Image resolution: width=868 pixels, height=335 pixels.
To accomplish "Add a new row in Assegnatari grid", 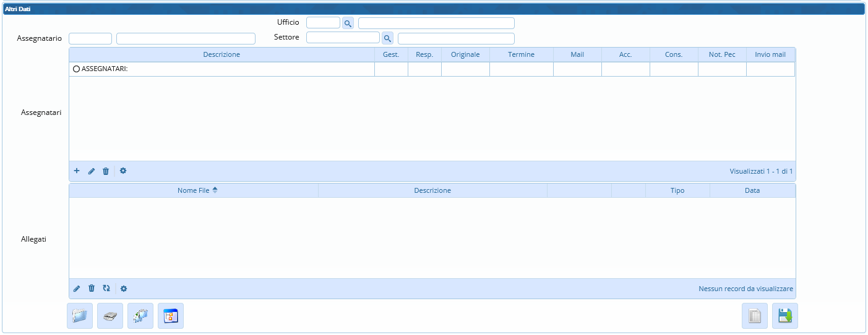I will coord(77,171).
